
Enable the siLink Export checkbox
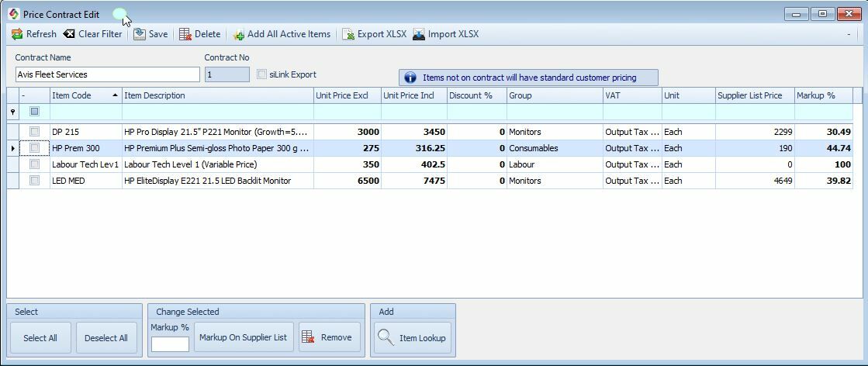pyautogui.click(x=262, y=74)
